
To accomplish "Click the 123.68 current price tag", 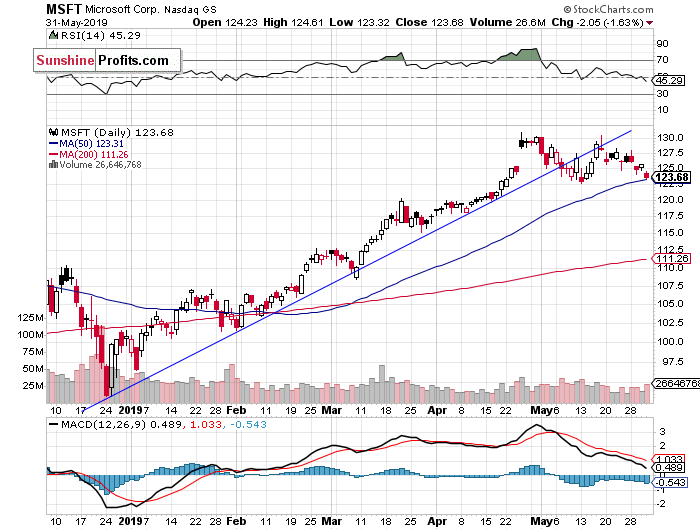I will click(672, 177).
